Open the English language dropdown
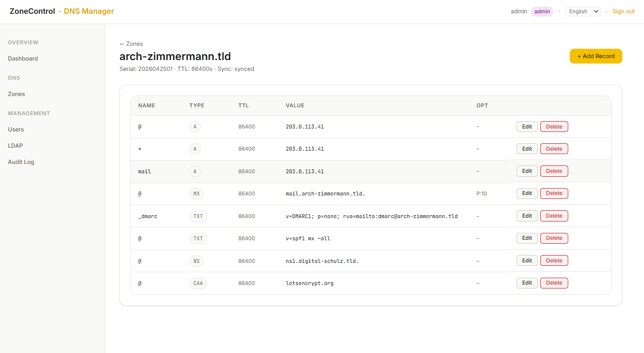Viewport: 644px width, 353px height. (x=583, y=11)
